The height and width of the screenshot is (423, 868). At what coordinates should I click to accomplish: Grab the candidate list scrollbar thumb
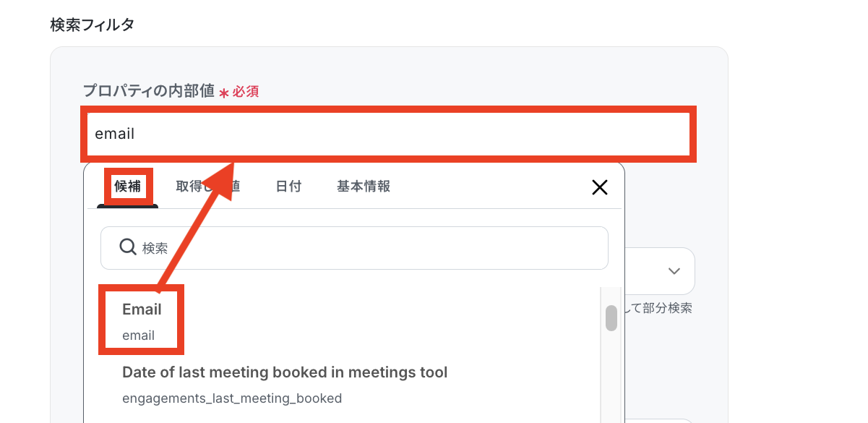611,318
